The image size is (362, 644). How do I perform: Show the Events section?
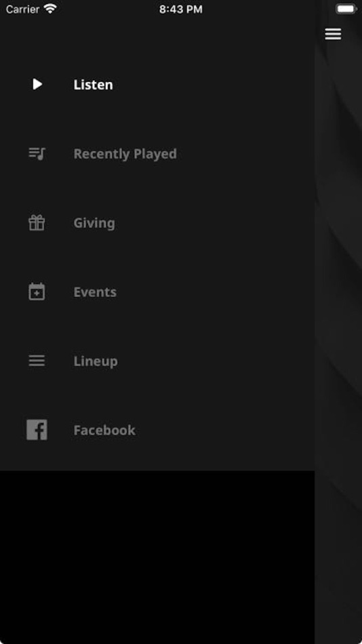tap(95, 292)
